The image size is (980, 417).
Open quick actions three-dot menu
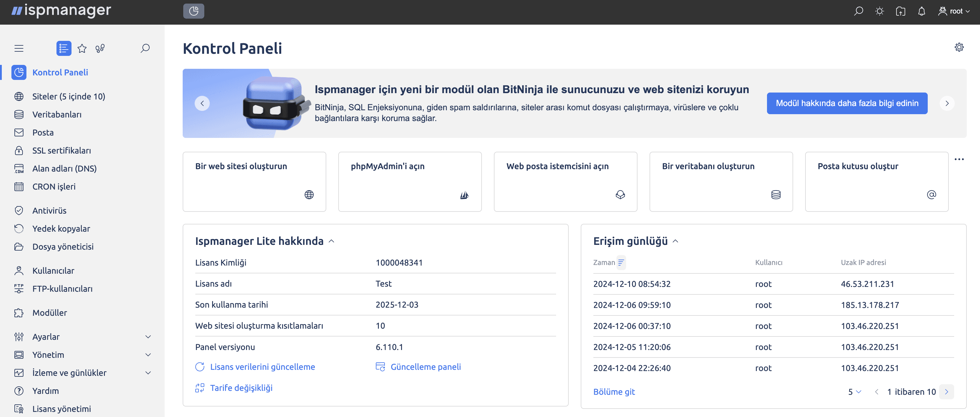(x=959, y=160)
